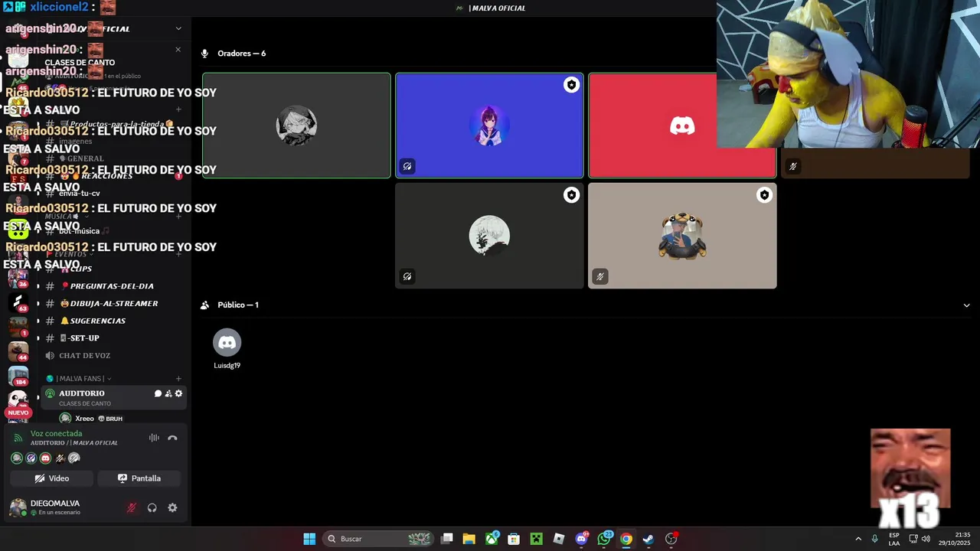The height and width of the screenshot is (551, 980).
Task: Switch the ESP LAA input language
Action: pos(894,539)
